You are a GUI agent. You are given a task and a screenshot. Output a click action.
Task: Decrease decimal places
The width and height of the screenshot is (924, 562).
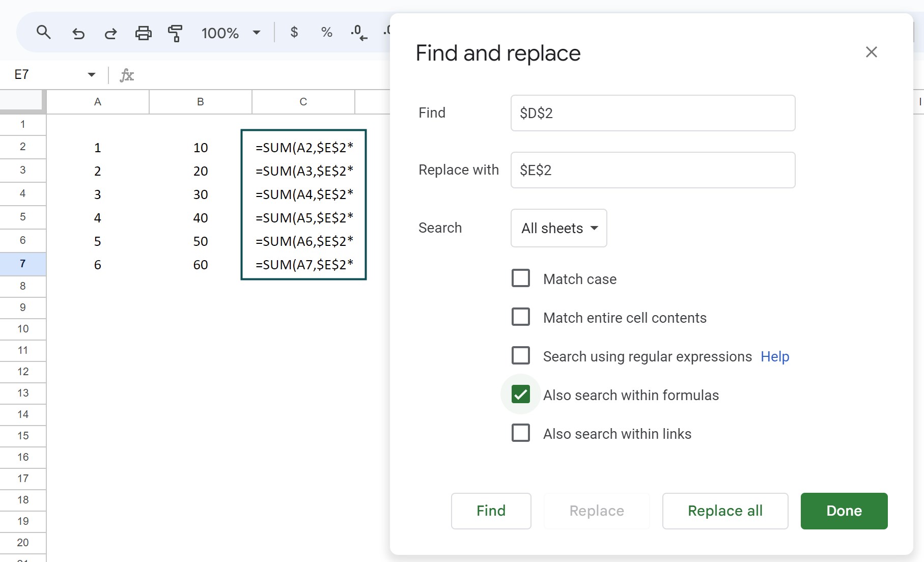359,33
